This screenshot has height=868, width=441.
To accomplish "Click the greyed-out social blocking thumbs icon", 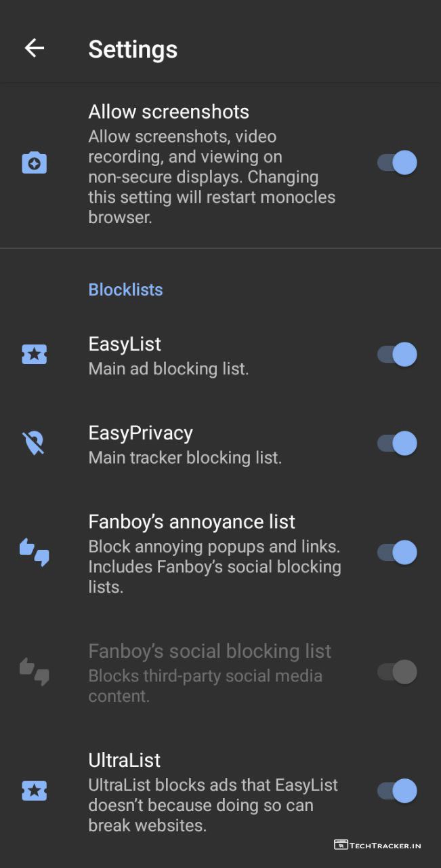I will 34,672.
